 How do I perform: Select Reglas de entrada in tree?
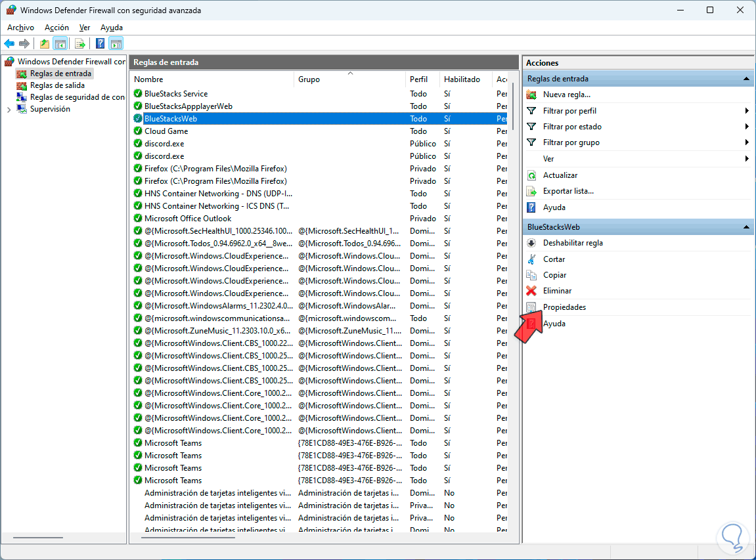60,74
